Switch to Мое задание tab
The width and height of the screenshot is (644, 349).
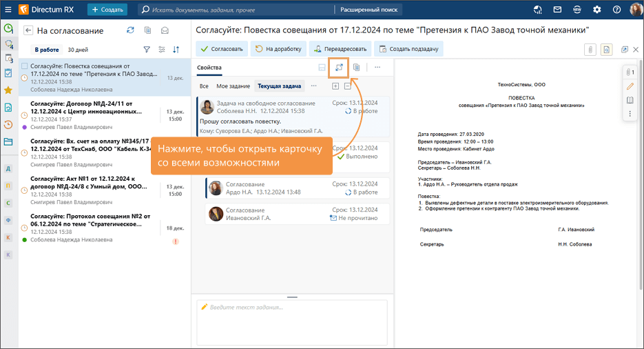(x=233, y=86)
